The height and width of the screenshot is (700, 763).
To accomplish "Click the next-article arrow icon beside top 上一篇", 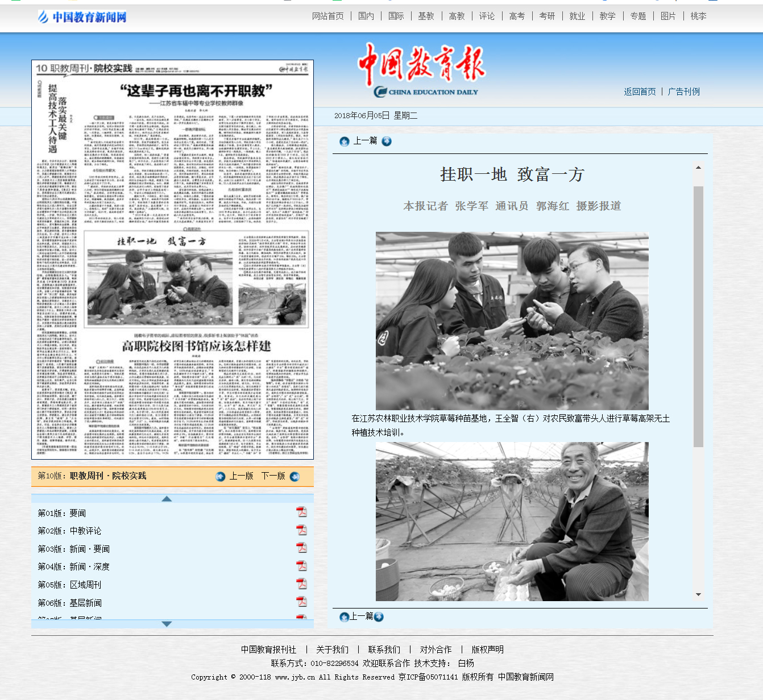I will click(387, 141).
